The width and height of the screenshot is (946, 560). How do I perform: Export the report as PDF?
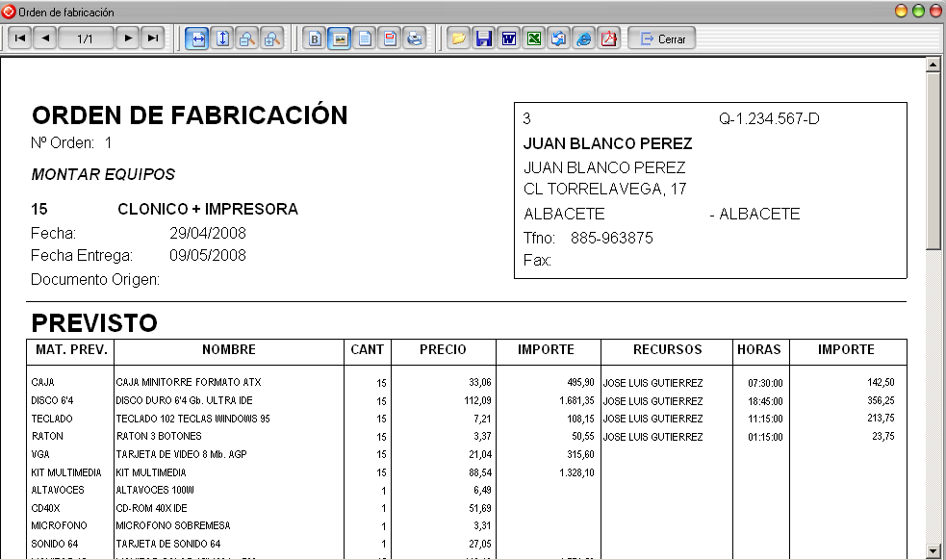point(608,39)
